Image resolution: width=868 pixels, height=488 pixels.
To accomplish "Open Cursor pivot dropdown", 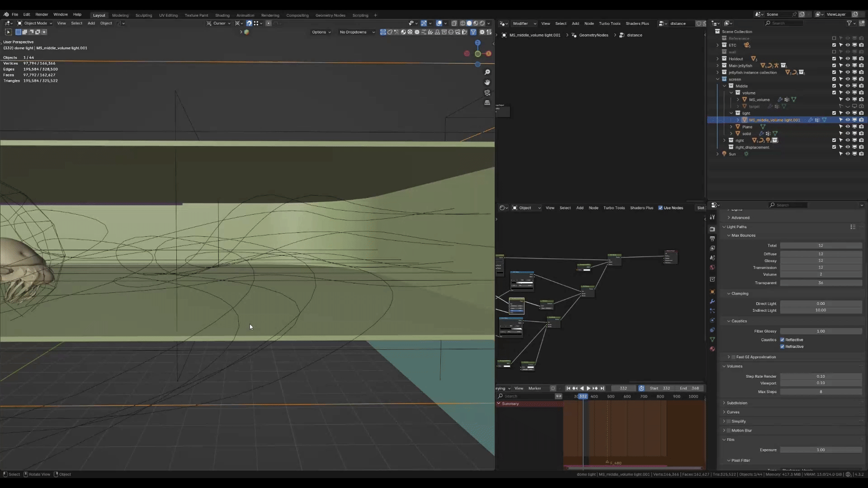I will coord(219,23).
